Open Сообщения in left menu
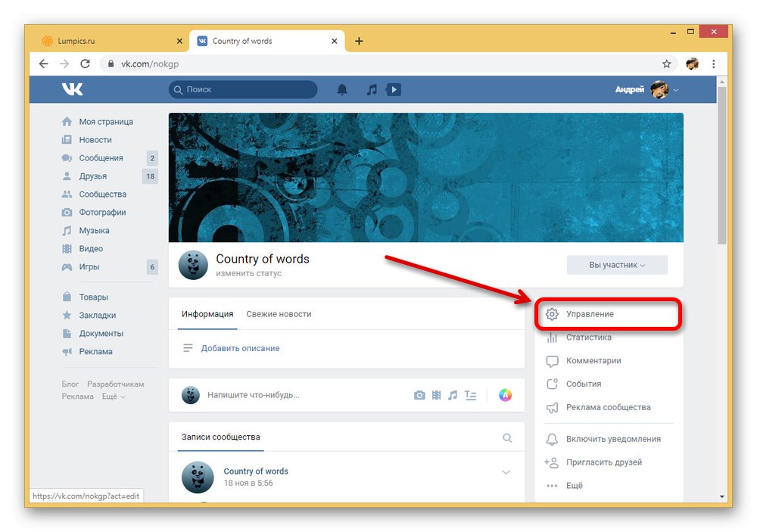757x532 pixels. click(101, 158)
